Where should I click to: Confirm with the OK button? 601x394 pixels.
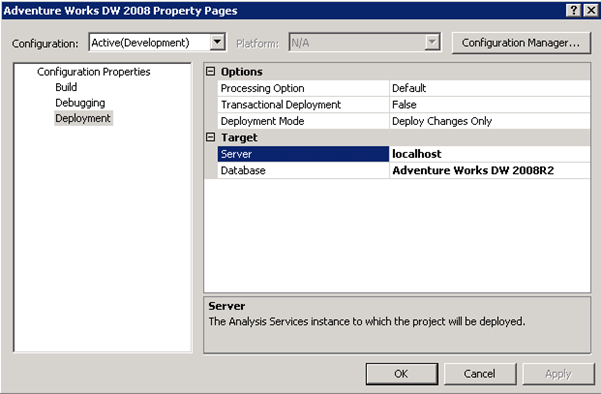(x=402, y=374)
